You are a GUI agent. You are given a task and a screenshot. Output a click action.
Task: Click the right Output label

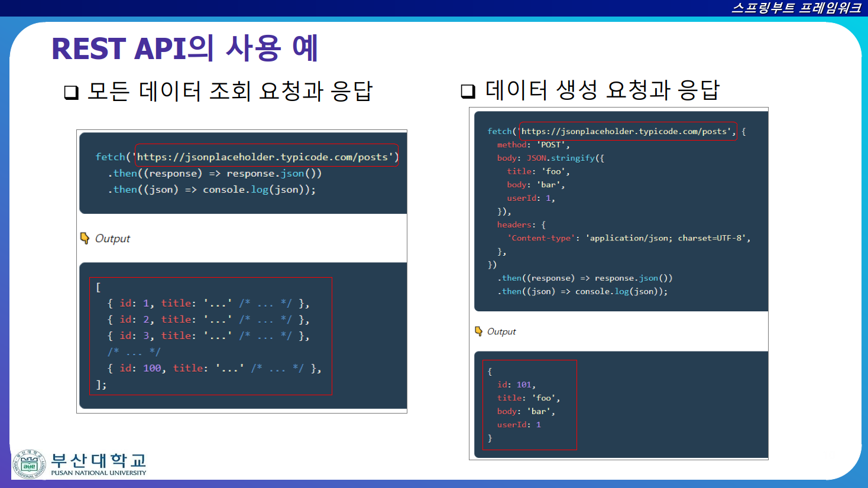[x=501, y=331]
